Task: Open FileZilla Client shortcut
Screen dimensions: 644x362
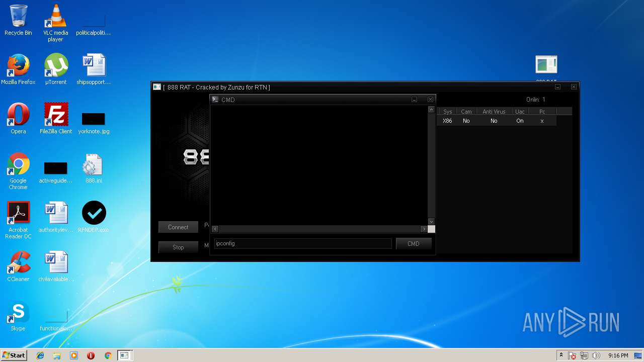Action: [56, 119]
